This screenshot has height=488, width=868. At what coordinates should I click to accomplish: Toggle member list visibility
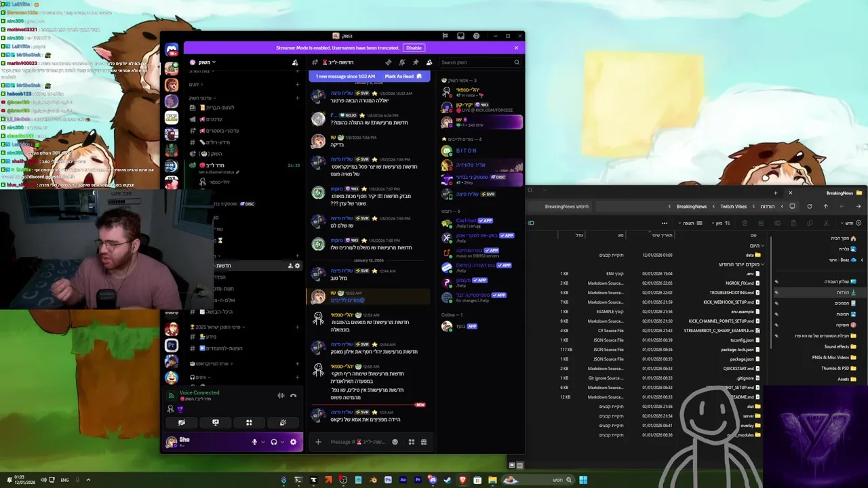pyautogui.click(x=429, y=62)
